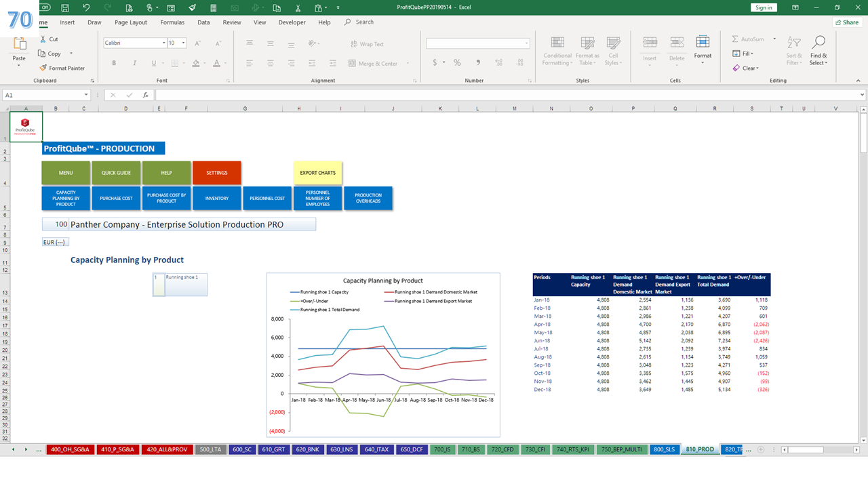Apply Bold formatting
Image resolution: width=868 pixels, height=488 pixels.
[x=114, y=63]
